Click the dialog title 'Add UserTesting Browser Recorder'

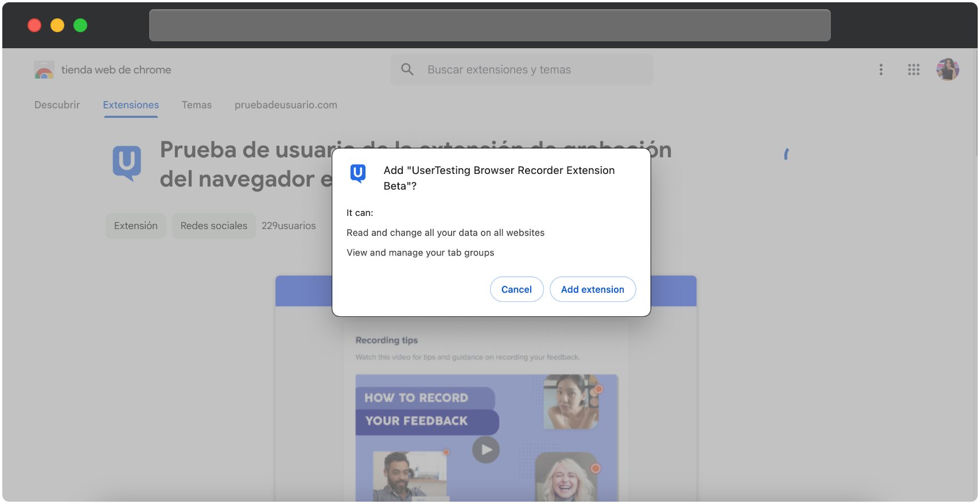coord(499,178)
